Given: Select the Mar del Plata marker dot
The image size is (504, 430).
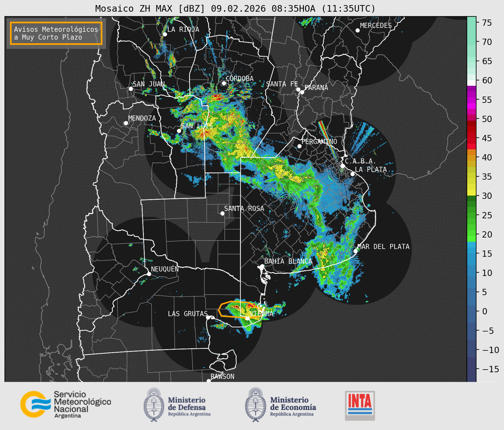Looking at the screenshot, I should click(356, 251).
